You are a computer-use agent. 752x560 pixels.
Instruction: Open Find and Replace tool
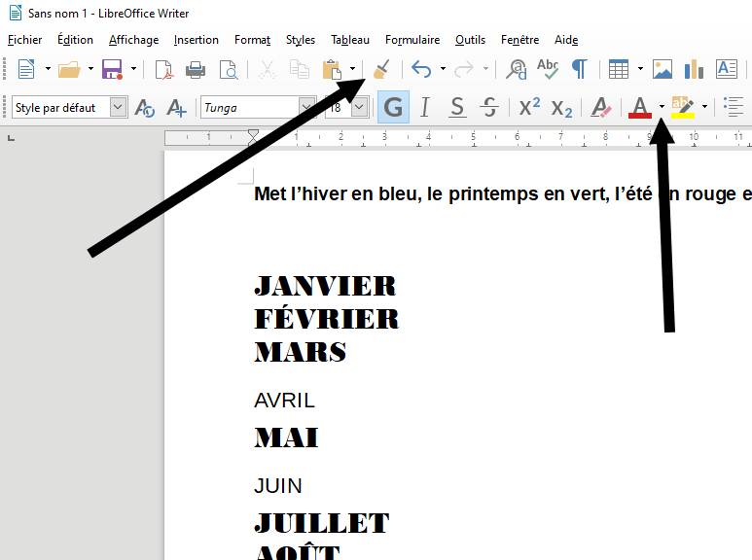(x=517, y=69)
